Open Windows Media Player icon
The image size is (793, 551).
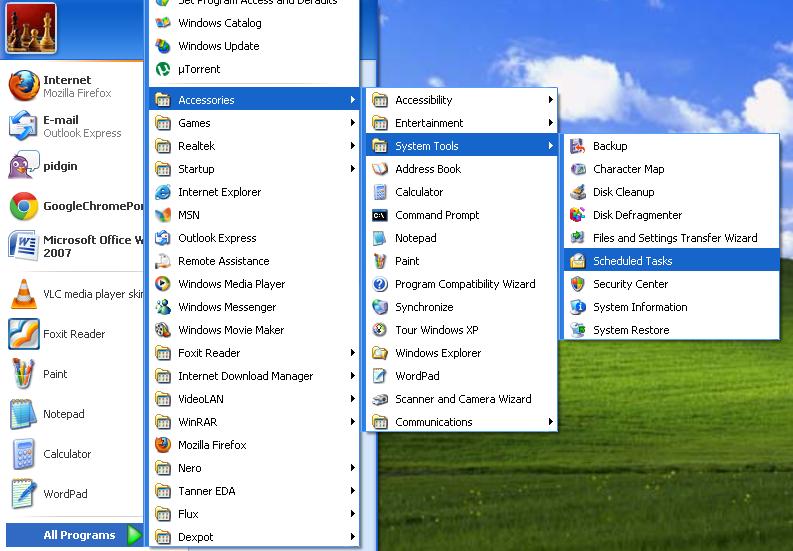163,284
